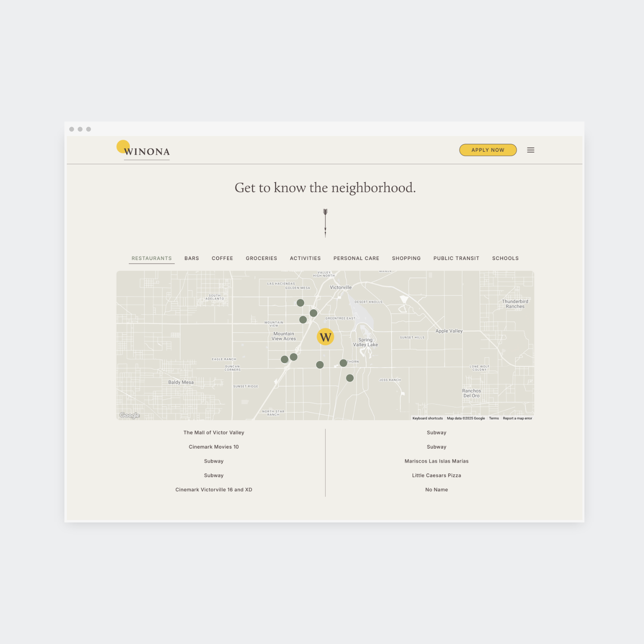Image resolution: width=644 pixels, height=644 pixels.
Task: Open the map Terms link
Action: 494,418
